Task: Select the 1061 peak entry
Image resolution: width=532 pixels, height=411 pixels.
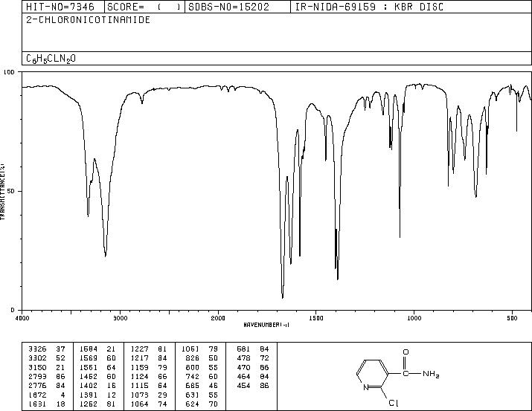Action: 199,349
